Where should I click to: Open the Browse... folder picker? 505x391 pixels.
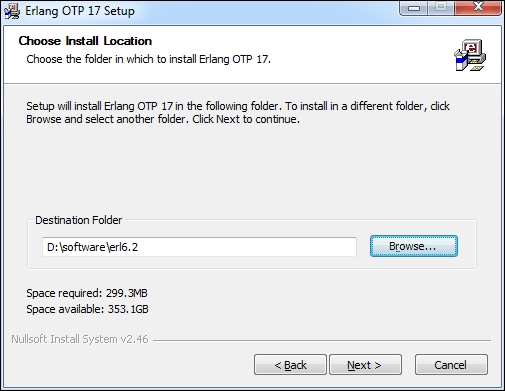click(x=414, y=246)
